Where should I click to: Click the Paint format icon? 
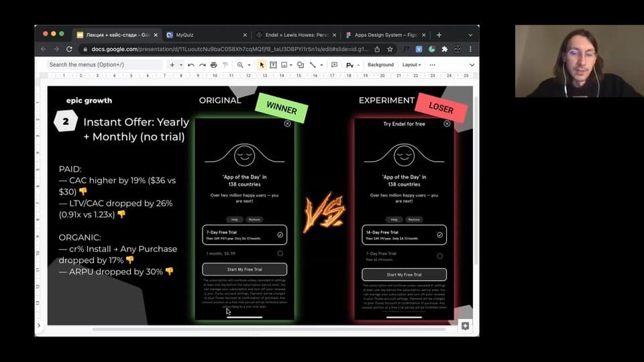click(225, 65)
